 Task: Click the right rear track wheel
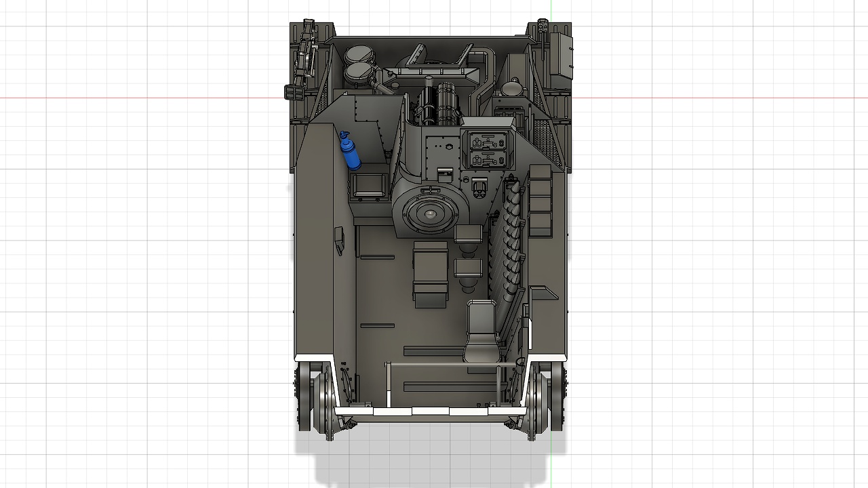(x=545, y=396)
